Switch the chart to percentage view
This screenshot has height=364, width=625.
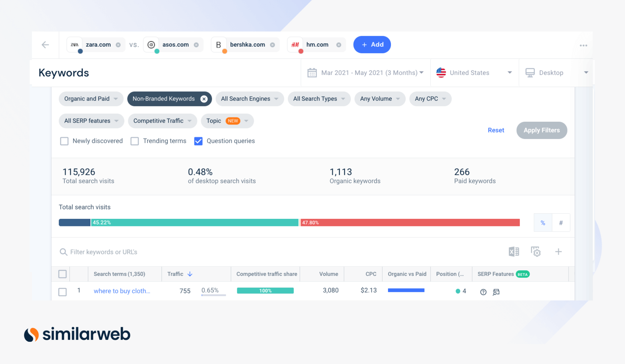543,223
